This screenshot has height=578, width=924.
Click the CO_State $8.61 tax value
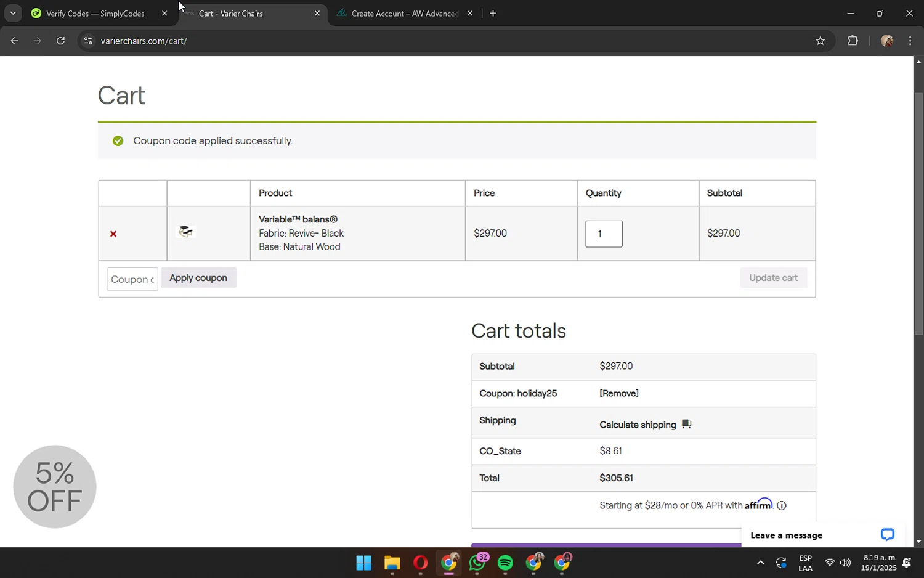coord(610,451)
